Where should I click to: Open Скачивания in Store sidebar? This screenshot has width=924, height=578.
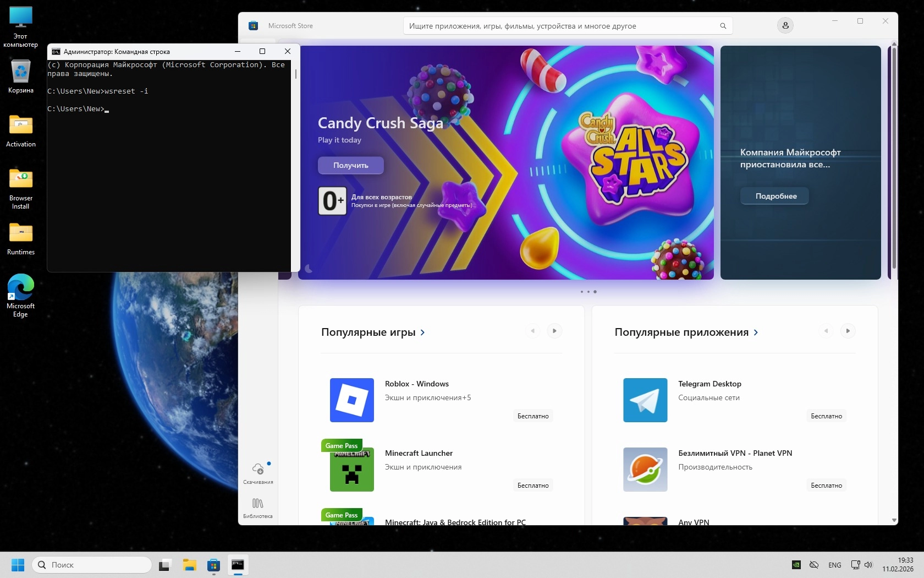click(x=258, y=473)
